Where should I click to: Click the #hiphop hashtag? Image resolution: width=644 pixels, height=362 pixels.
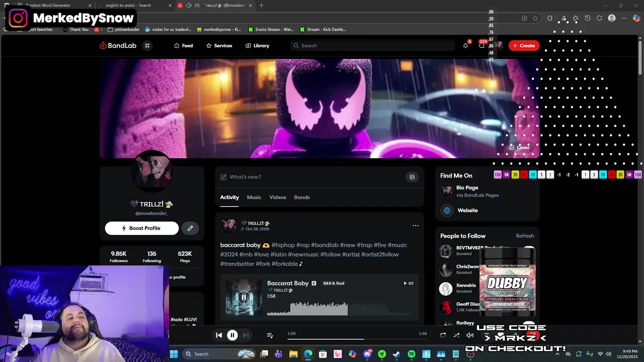tap(283, 245)
